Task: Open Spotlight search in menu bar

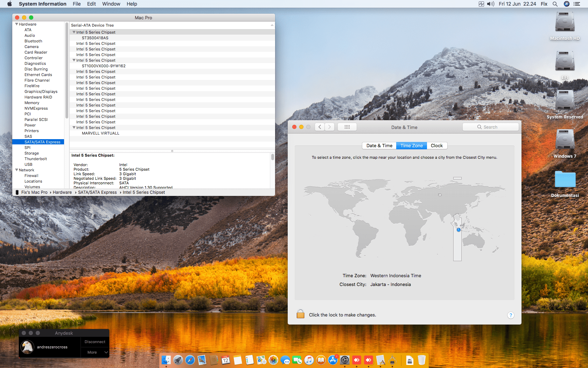Action: pos(555,4)
